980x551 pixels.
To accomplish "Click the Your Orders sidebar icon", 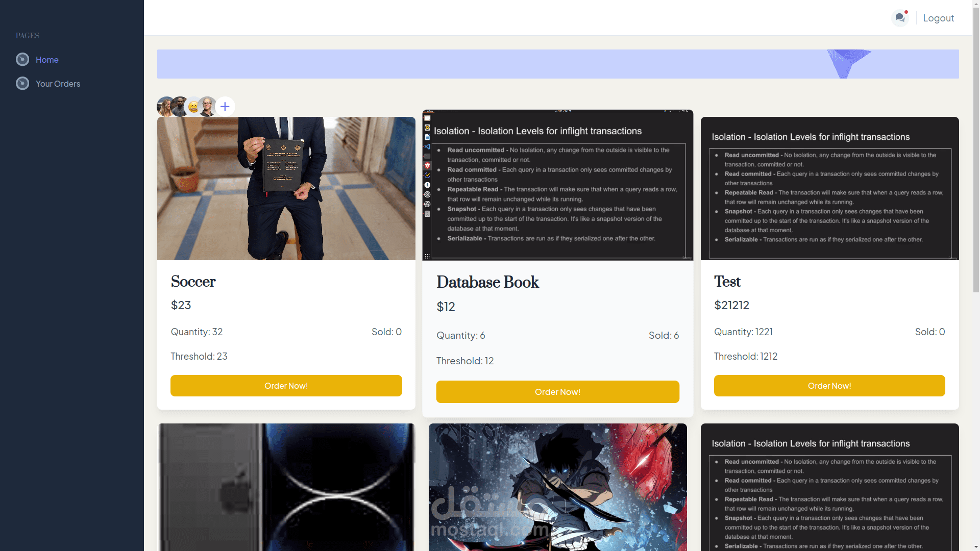I will [22, 84].
